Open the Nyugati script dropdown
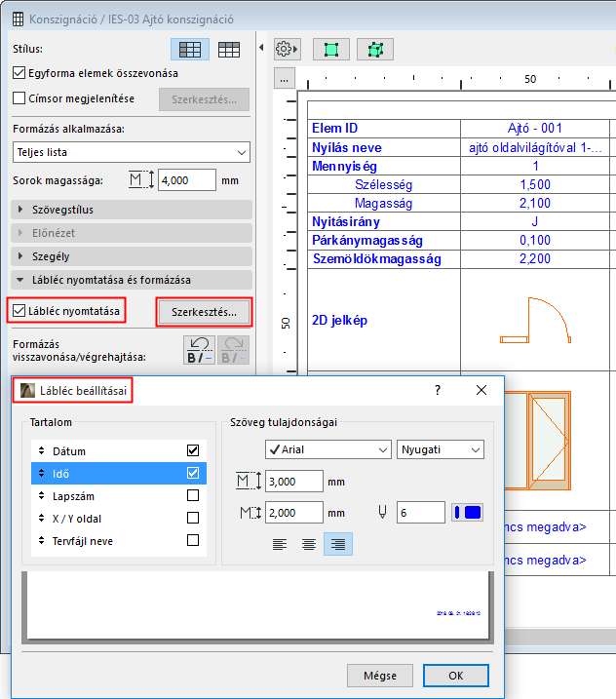 click(441, 449)
